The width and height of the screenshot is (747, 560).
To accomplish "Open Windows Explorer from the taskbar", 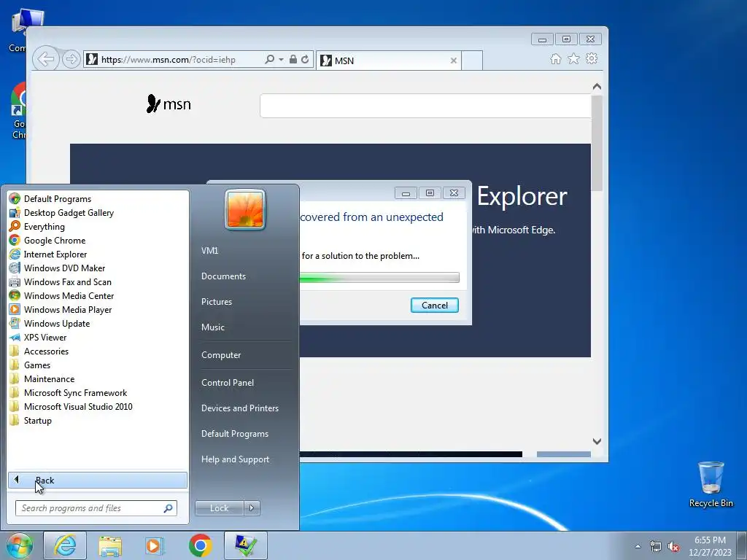I will tap(110, 545).
